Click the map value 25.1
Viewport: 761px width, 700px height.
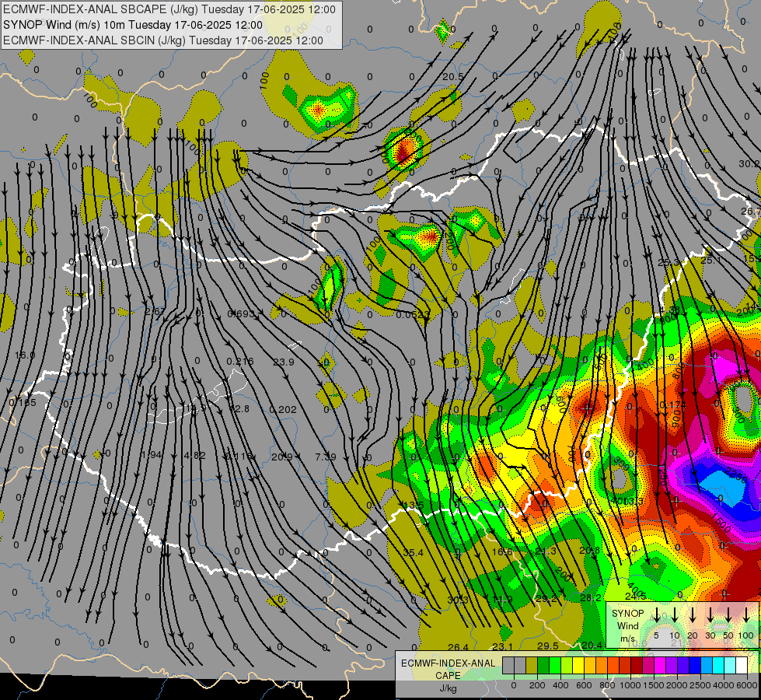[x=711, y=261]
